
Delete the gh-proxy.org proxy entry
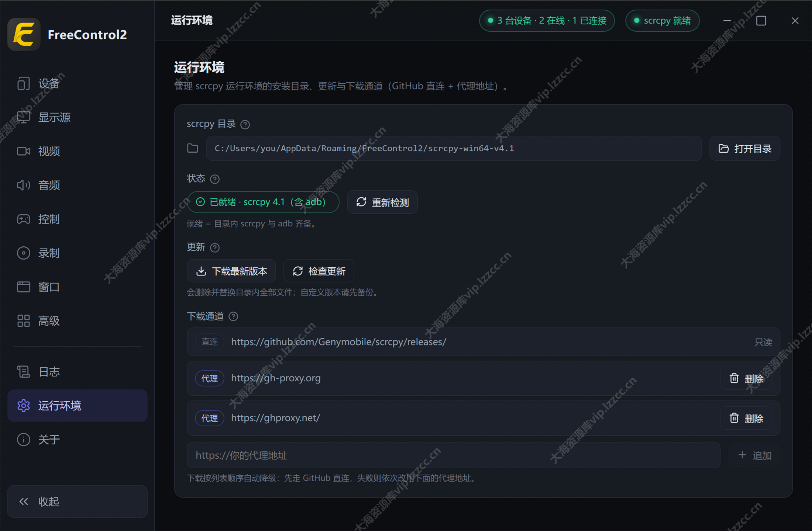point(746,378)
